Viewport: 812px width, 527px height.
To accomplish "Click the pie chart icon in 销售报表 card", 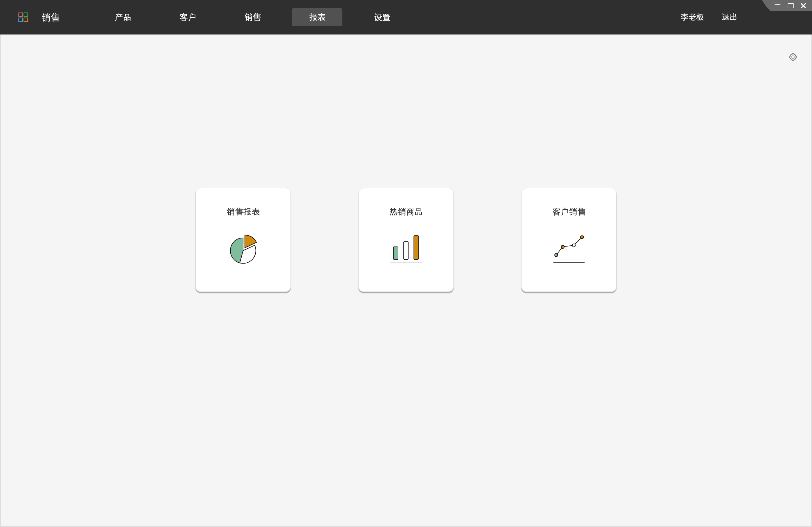I will tap(243, 249).
